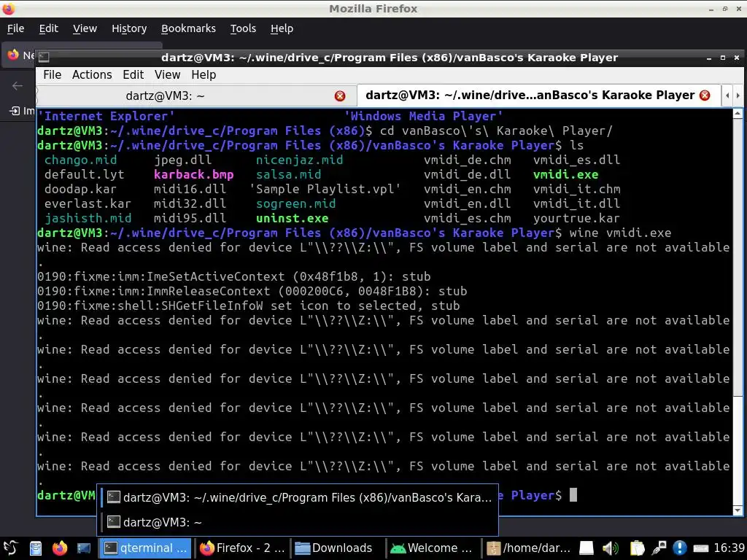This screenshot has height=560, width=747.
Task: Open the LXQt application menu bird icon
Action: pos(10,548)
